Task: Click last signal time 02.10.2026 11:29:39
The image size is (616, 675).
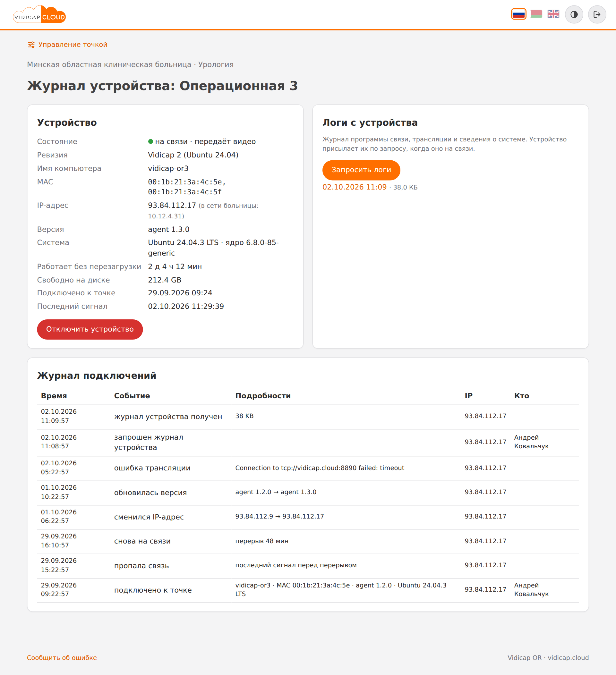Action: (x=186, y=306)
